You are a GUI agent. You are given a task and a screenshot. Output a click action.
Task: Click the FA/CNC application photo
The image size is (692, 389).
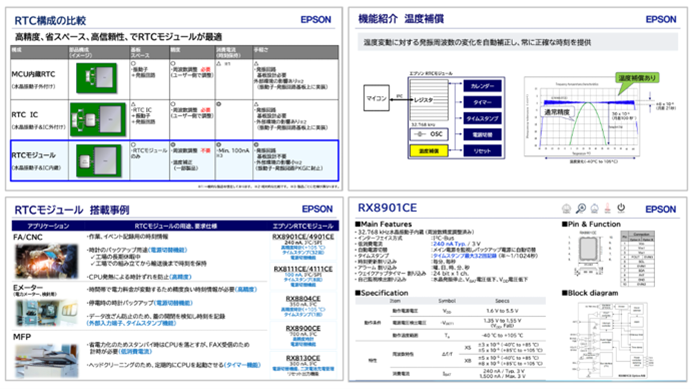pyautogui.click(x=46, y=261)
